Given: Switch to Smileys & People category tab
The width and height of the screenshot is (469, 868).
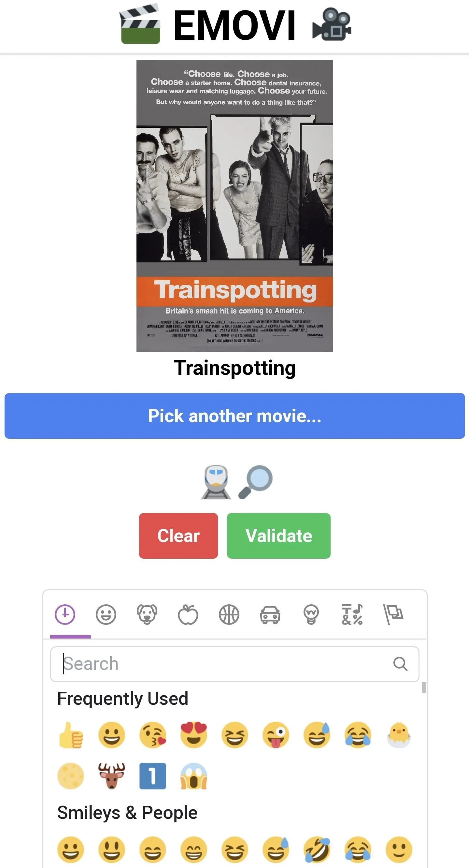Looking at the screenshot, I should pyautogui.click(x=106, y=615).
